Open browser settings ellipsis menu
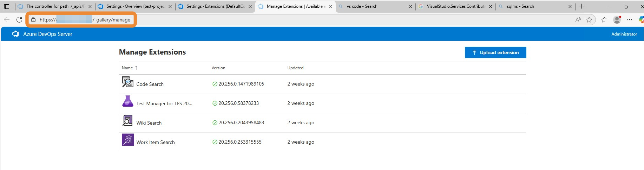This screenshot has width=644, height=170. pyautogui.click(x=630, y=20)
